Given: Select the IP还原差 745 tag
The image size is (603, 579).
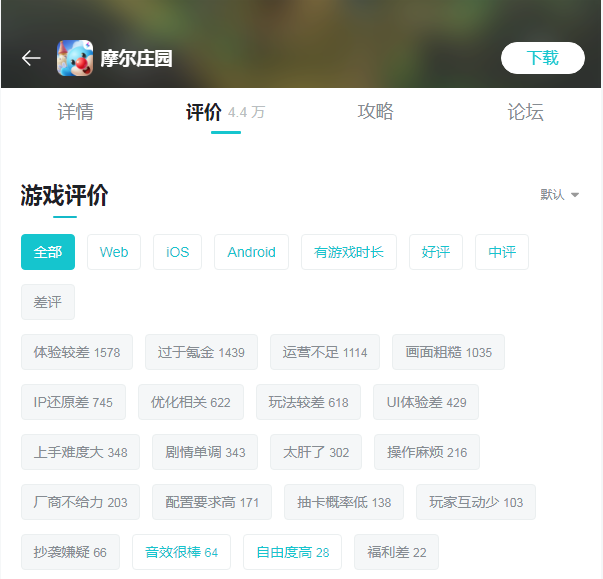Looking at the screenshot, I should (x=73, y=402).
